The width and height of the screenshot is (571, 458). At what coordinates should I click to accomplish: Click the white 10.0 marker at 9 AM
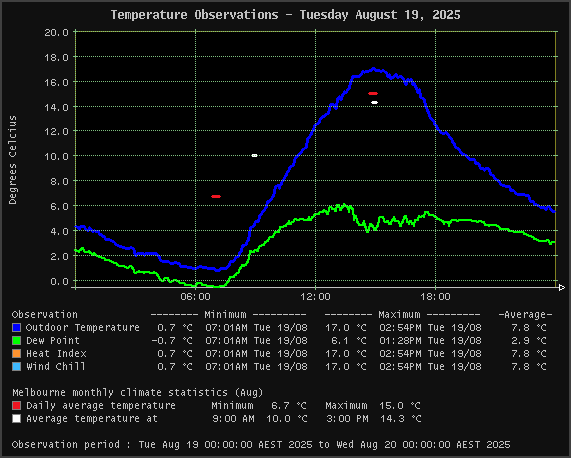tap(255, 155)
